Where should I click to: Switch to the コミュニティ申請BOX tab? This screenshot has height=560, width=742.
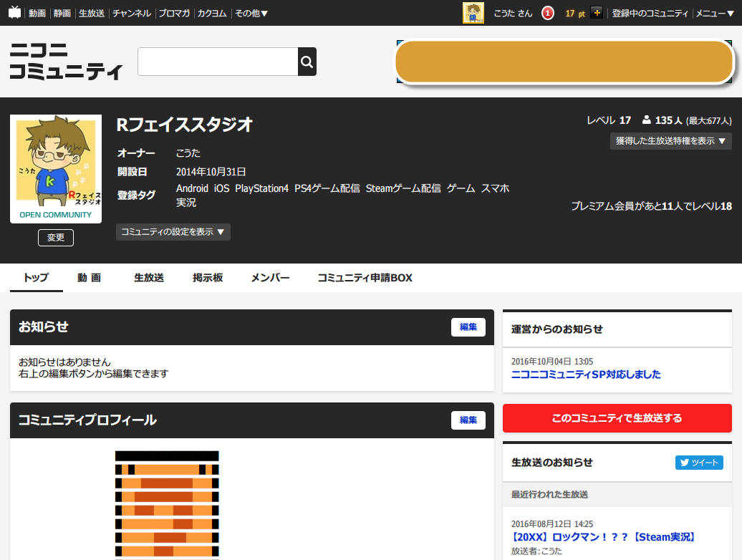click(362, 278)
